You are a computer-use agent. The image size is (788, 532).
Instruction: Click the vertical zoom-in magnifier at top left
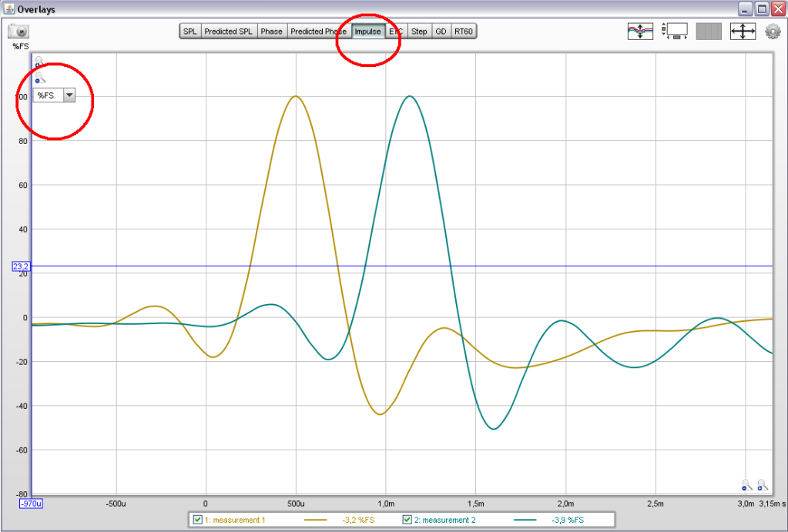point(39,61)
